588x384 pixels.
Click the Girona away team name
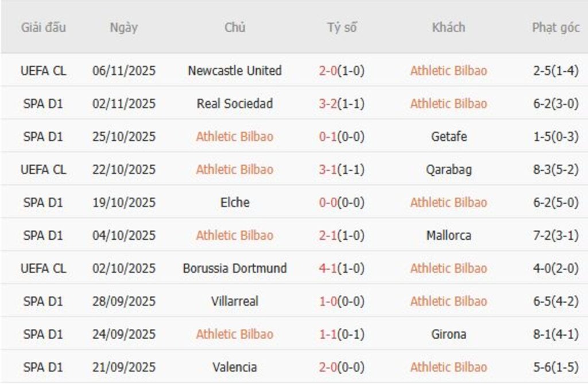448,334
